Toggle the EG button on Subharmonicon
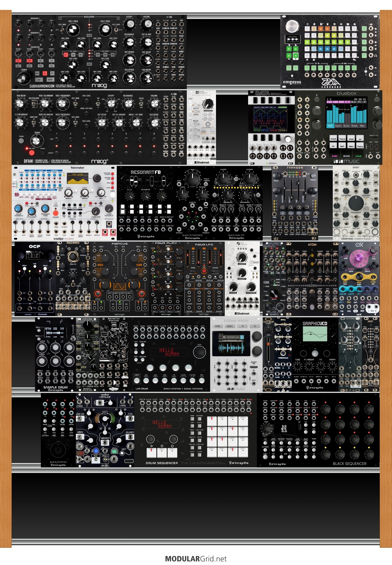Screen dimensions: 392x565 tap(45, 73)
